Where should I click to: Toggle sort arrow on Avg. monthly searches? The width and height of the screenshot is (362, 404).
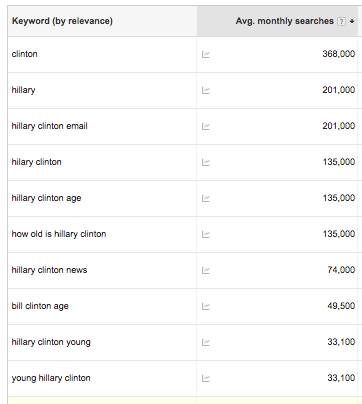[x=352, y=22]
